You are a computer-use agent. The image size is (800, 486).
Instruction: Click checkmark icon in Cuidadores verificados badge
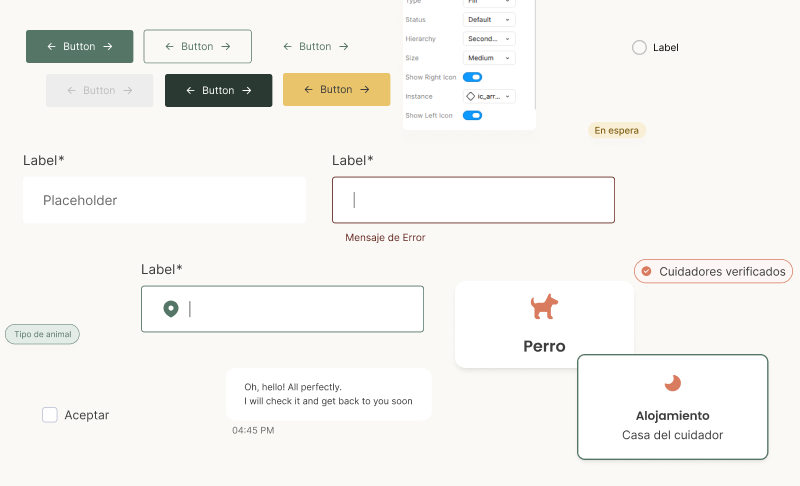pos(646,271)
